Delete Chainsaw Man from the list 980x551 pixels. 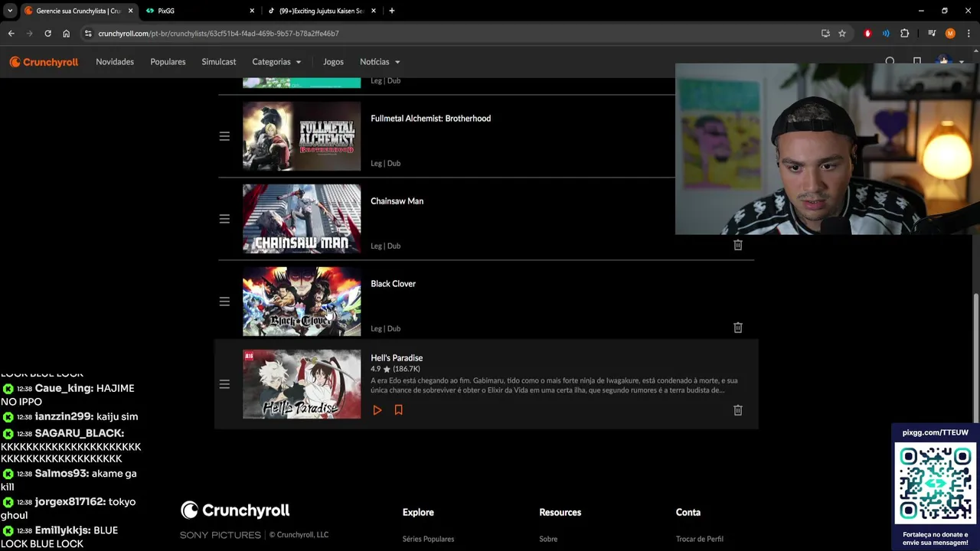tap(738, 245)
